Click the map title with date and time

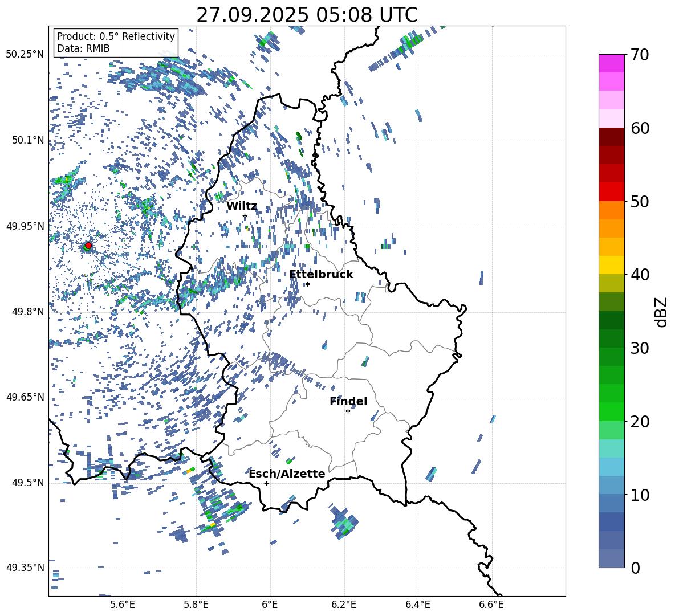[307, 15]
